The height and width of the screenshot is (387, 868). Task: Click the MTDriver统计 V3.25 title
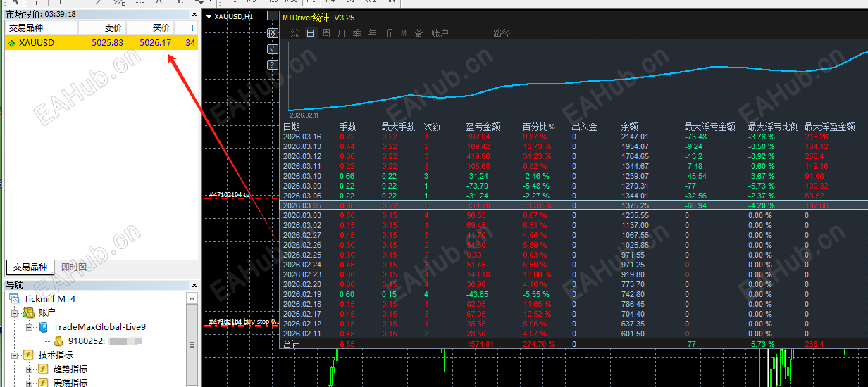click(x=318, y=17)
